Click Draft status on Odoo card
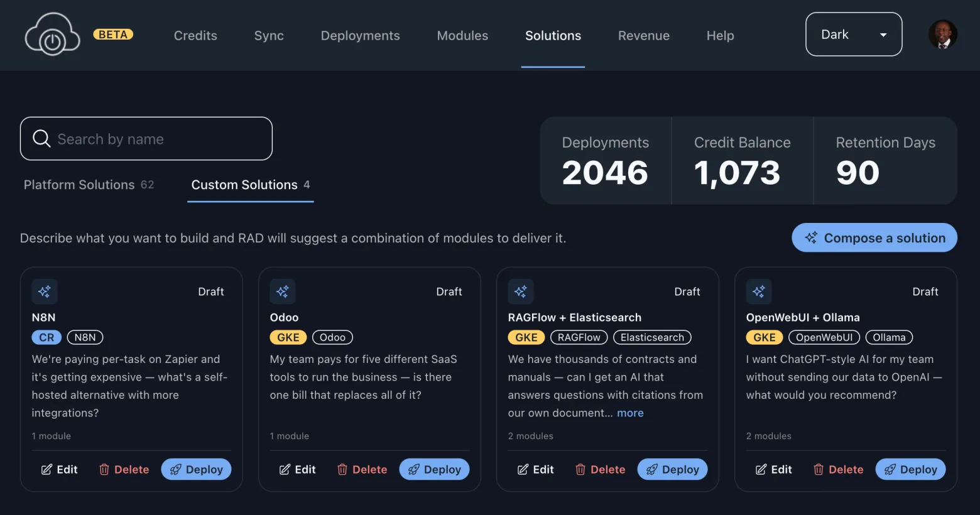The height and width of the screenshot is (515, 980). click(x=449, y=291)
